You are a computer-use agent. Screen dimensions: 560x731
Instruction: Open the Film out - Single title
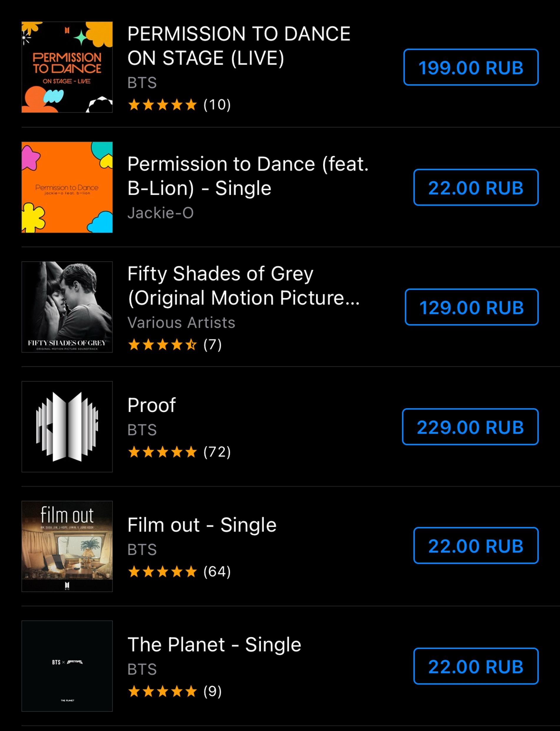pyautogui.click(x=202, y=525)
